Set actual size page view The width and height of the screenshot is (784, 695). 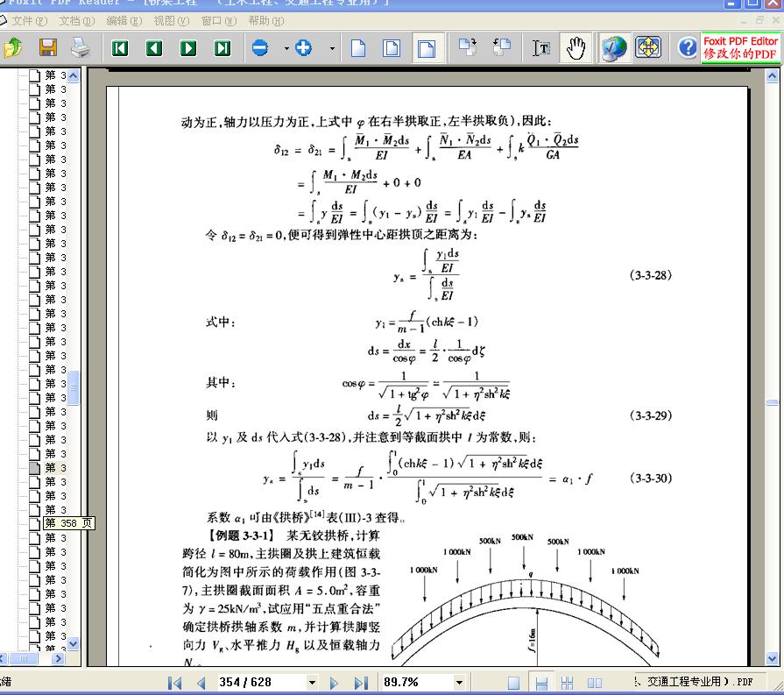(x=358, y=48)
